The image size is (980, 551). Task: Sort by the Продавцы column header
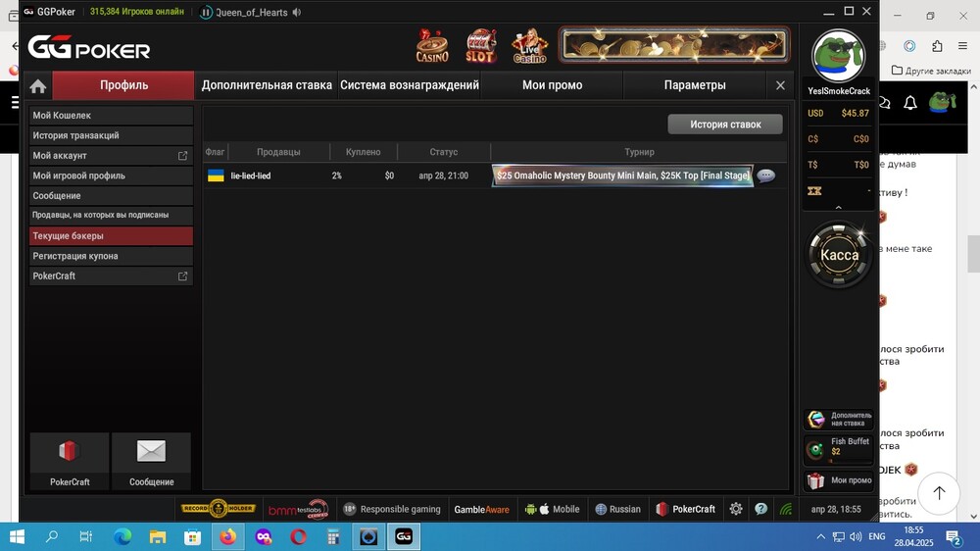[x=278, y=152]
